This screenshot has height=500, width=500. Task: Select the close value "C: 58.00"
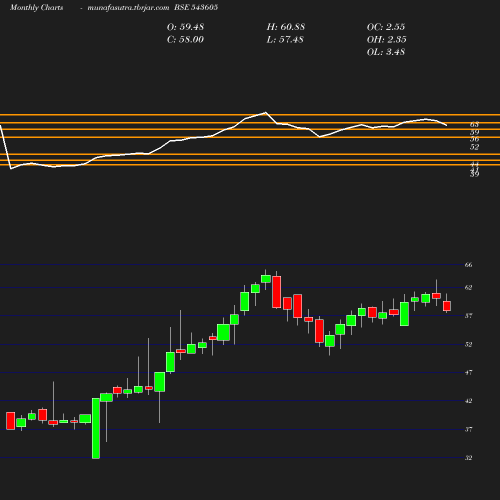pyautogui.click(x=185, y=40)
